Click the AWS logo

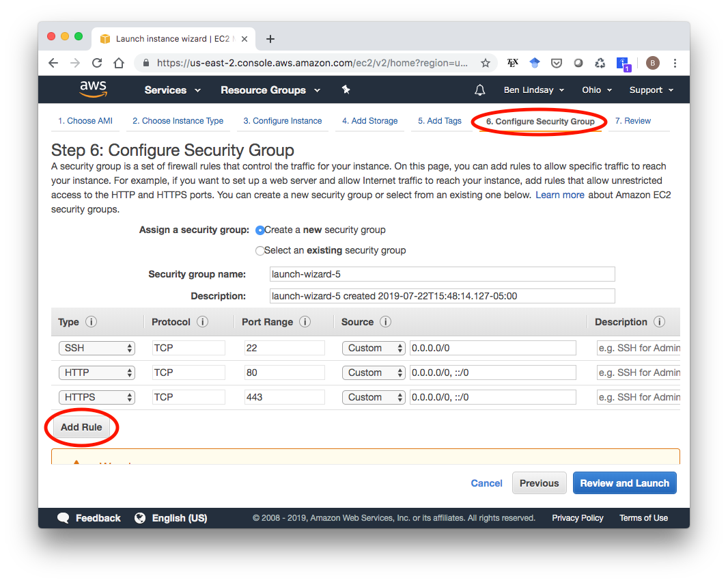(x=93, y=89)
